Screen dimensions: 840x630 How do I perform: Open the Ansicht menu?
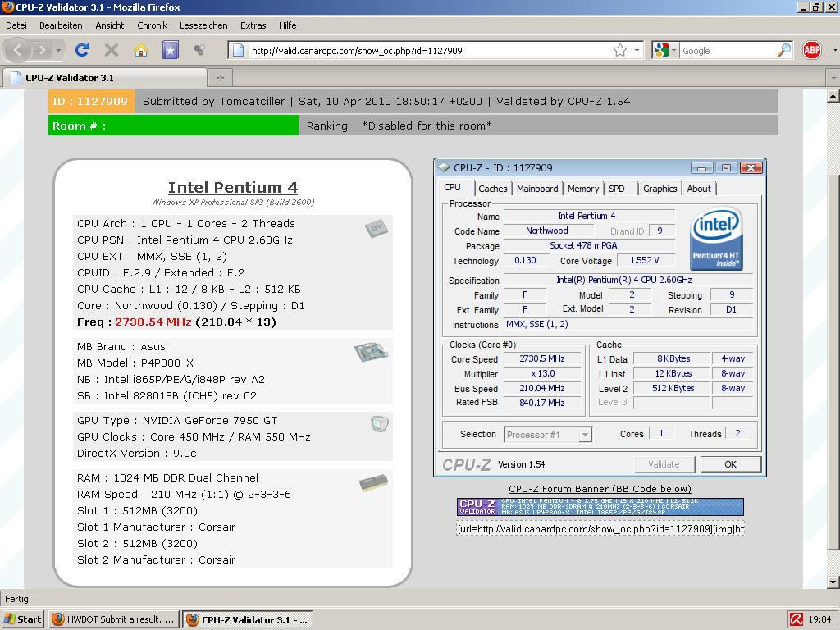click(109, 25)
